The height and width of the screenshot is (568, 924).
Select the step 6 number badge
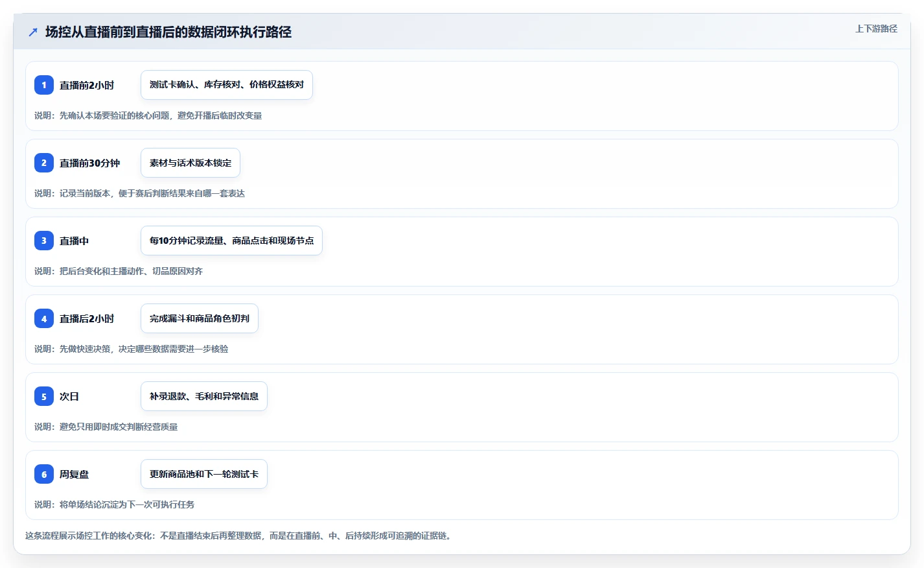coord(44,474)
